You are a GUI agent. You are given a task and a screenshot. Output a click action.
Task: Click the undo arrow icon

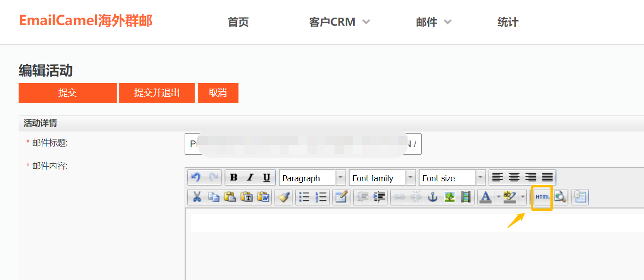coord(196,177)
